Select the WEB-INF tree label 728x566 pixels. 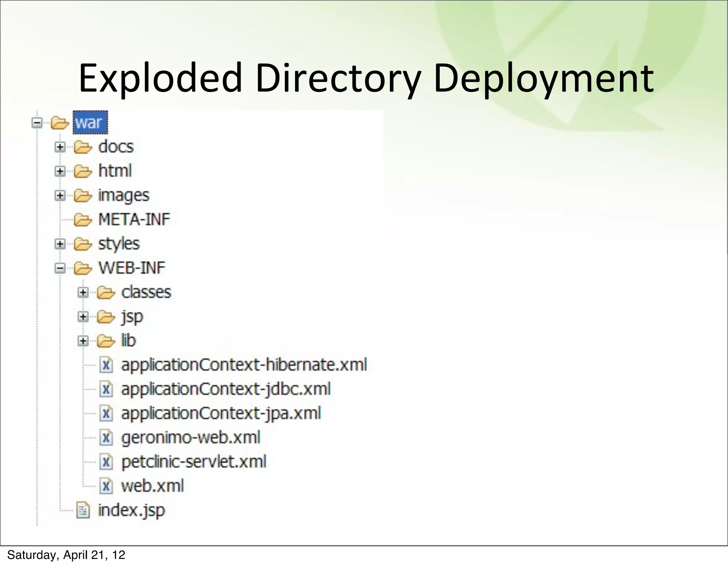(x=132, y=268)
